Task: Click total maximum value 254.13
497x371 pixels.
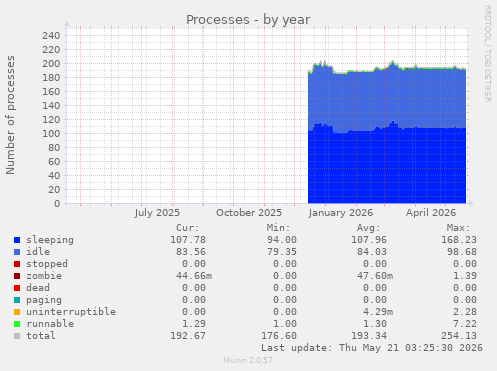Action: (x=459, y=336)
